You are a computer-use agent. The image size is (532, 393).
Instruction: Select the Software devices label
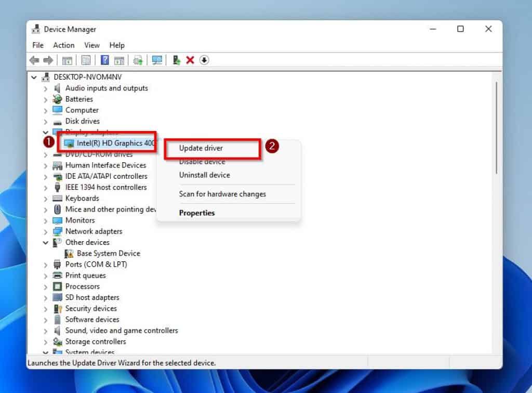92,320
